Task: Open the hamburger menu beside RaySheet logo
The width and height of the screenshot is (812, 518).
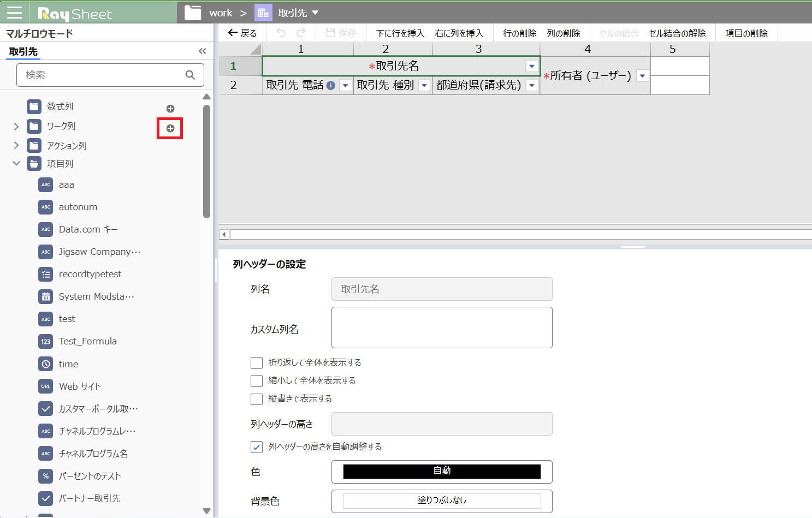Action: coord(14,13)
